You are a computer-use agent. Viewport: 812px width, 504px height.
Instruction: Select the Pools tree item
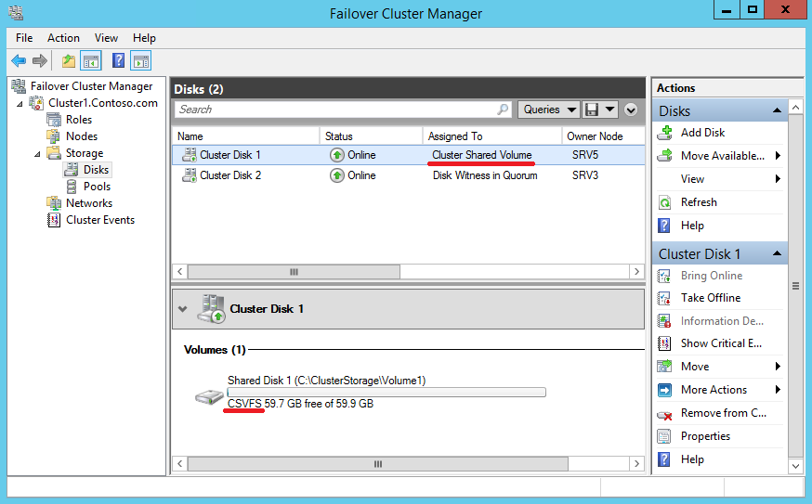[x=97, y=187]
